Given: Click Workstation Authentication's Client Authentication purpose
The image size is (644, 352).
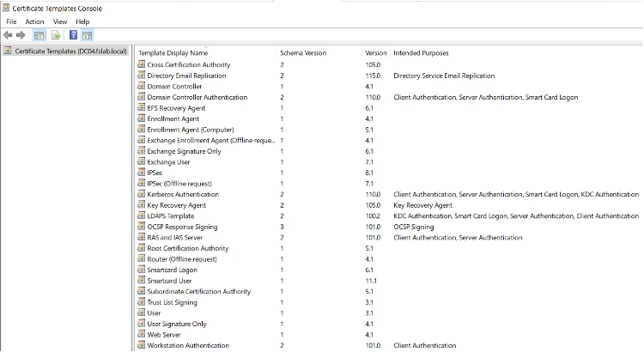Looking at the screenshot, I should (425, 345).
